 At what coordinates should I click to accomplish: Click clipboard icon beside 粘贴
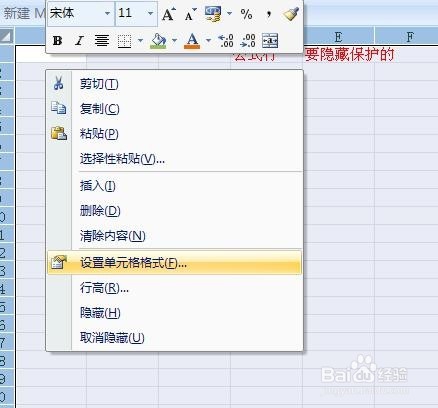point(59,133)
